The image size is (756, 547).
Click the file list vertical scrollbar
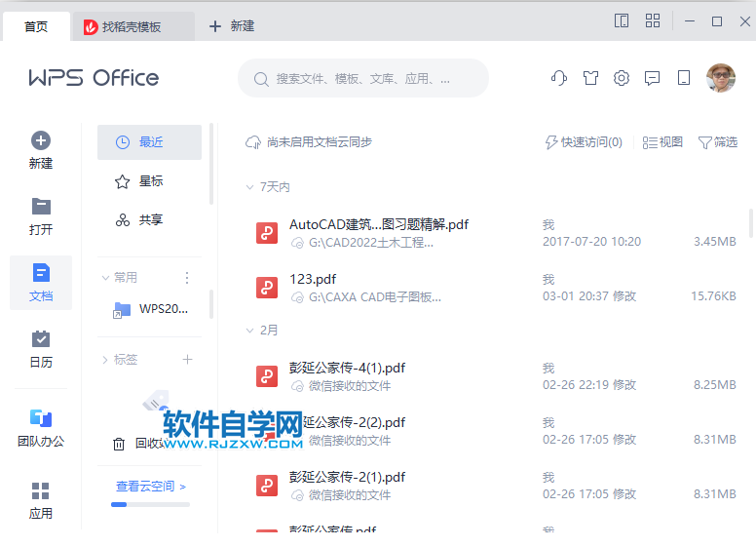click(x=751, y=223)
